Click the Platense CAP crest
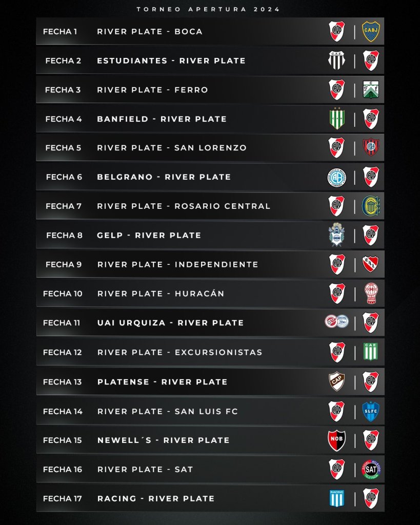 337,381
